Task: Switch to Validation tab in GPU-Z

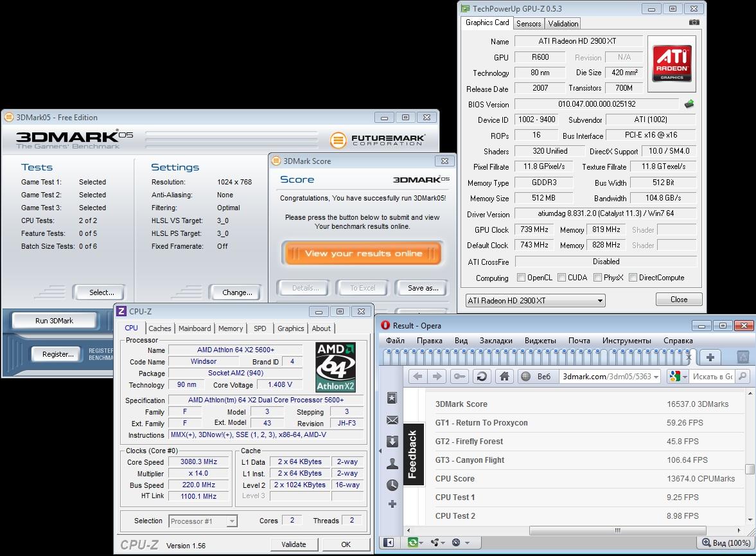Action: [563, 23]
